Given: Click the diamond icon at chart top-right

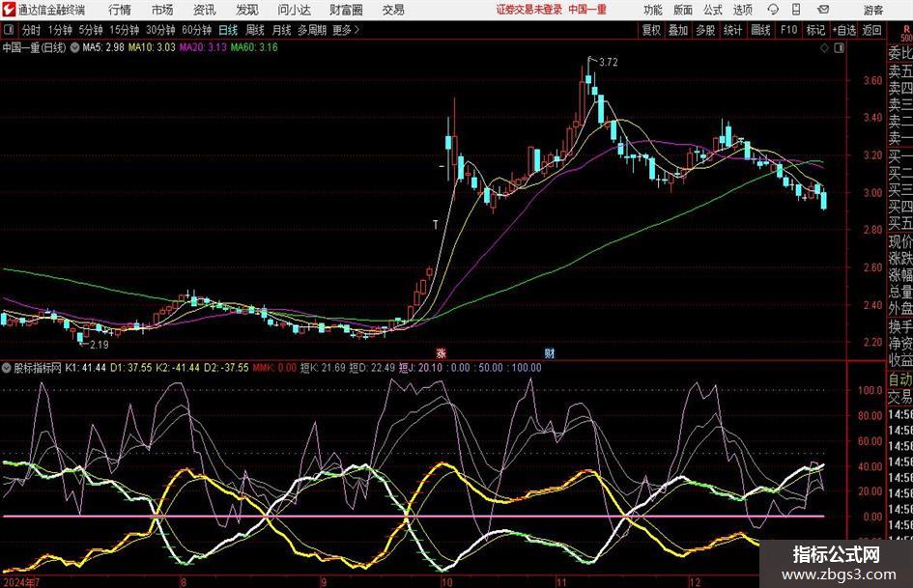Looking at the screenshot, I should 824,47.
